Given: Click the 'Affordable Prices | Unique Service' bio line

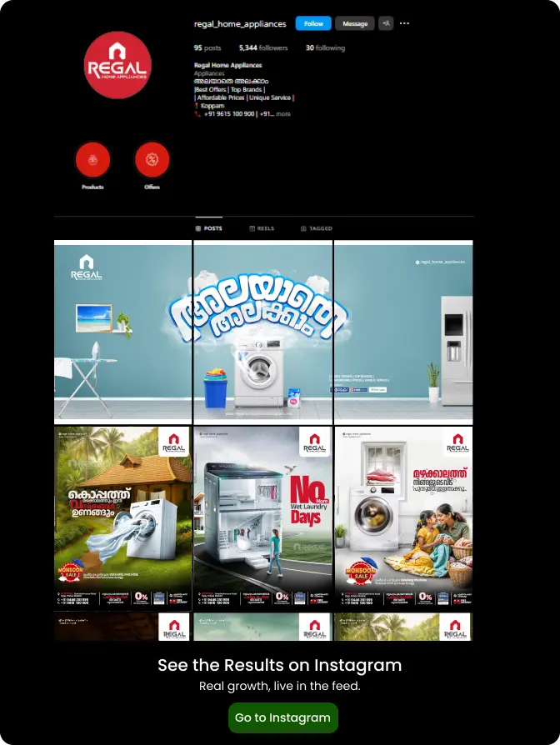Looking at the screenshot, I should (x=244, y=97).
